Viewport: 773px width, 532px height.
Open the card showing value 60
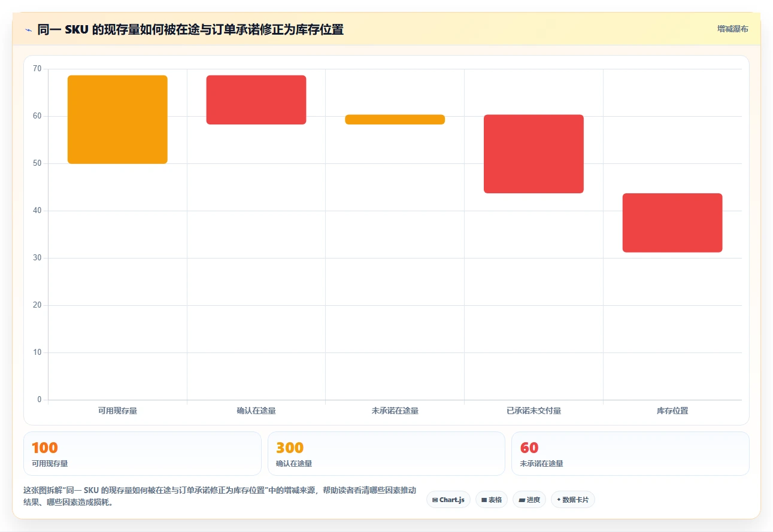(x=630, y=454)
